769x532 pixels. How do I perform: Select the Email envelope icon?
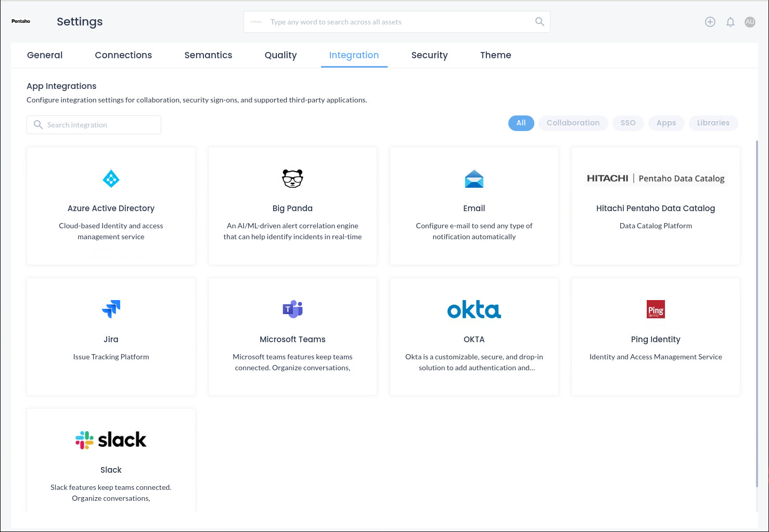point(474,179)
